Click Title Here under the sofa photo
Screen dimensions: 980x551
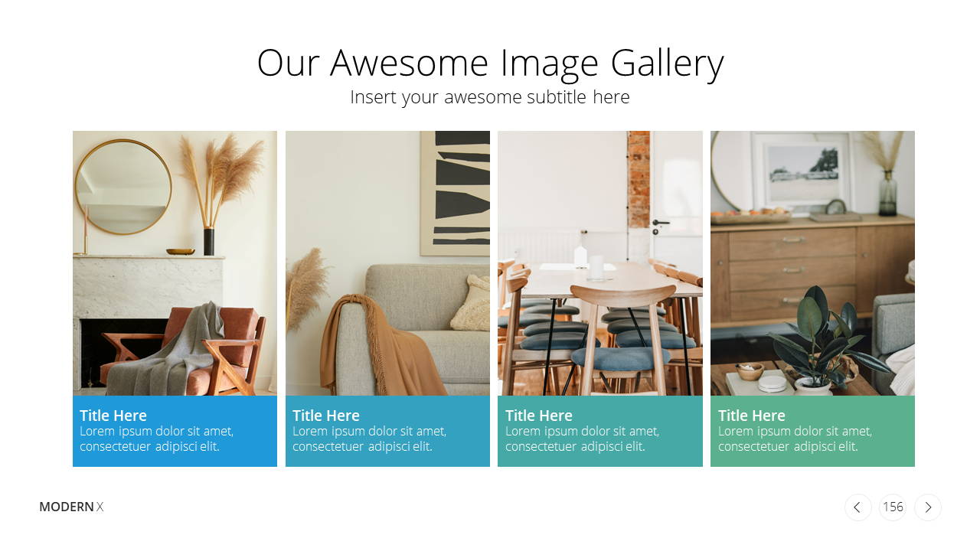326,416
